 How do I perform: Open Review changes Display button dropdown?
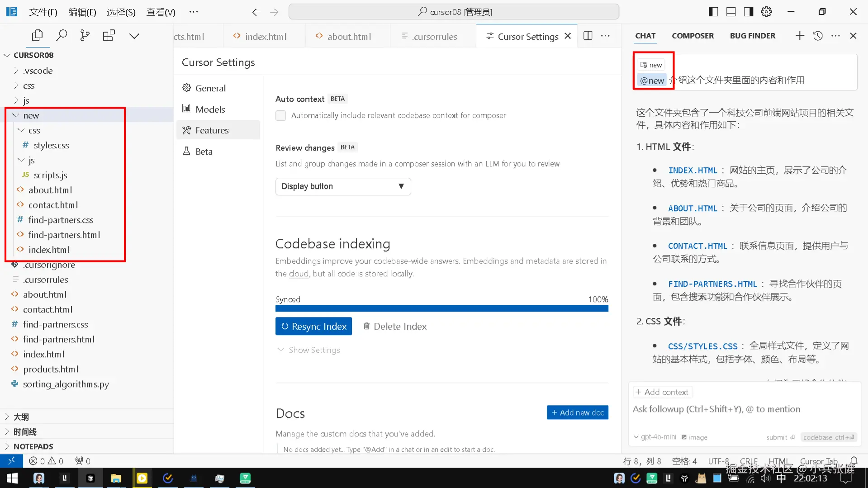click(343, 186)
